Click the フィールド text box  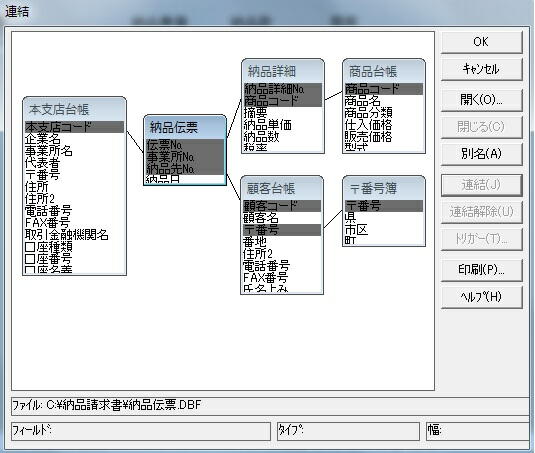coord(141,431)
